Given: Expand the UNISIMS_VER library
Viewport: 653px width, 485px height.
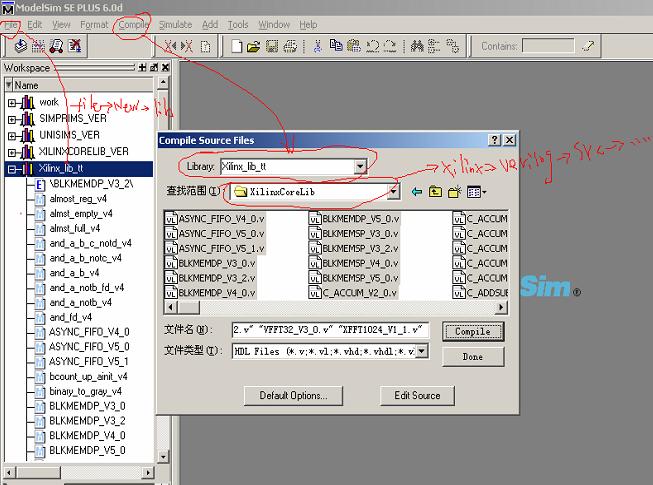Looking at the screenshot, I should coord(12,136).
